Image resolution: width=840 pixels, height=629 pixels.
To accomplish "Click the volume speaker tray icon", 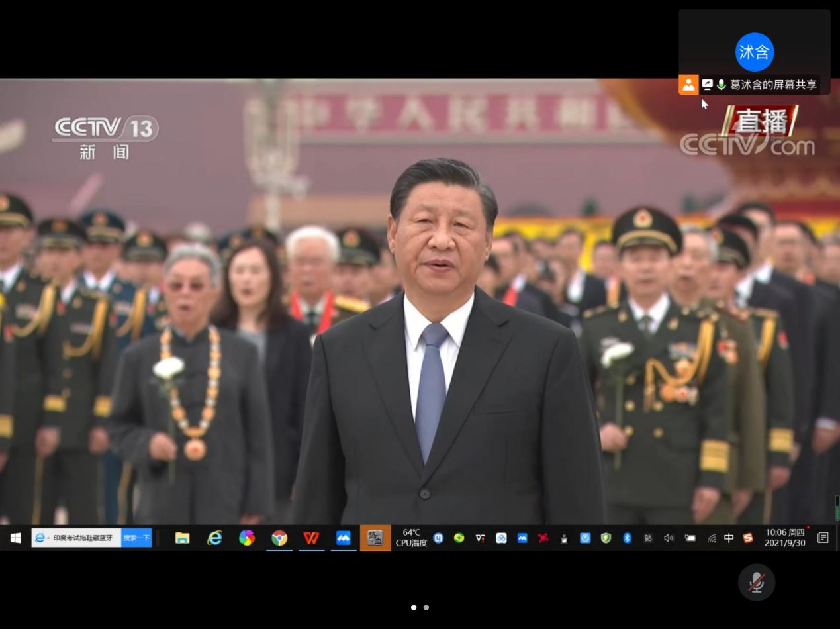I will [669, 538].
